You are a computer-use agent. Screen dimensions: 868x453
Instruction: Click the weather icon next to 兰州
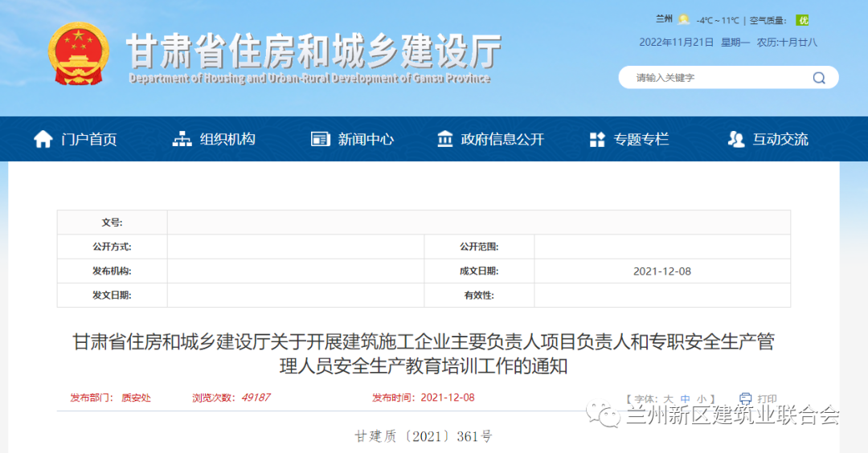pos(684,20)
